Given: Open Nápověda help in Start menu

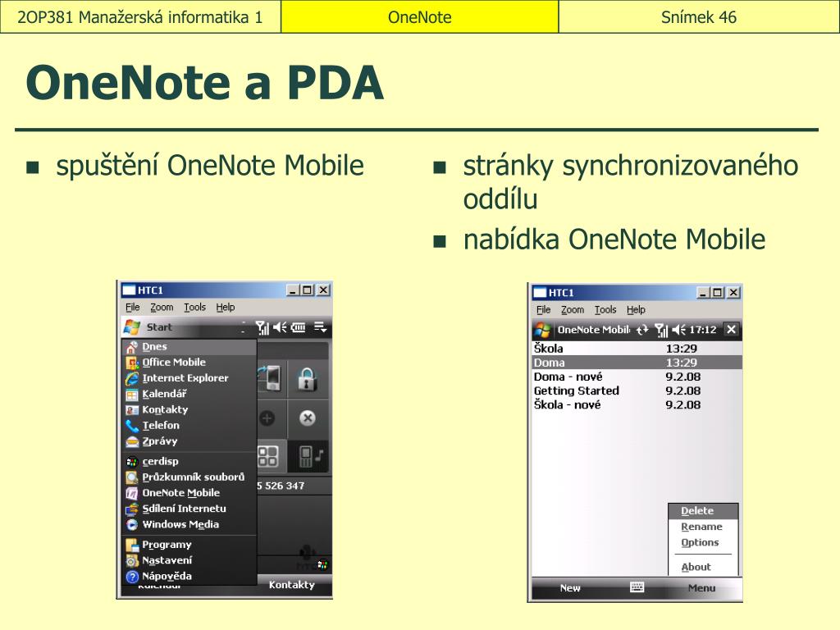Looking at the screenshot, I should pyautogui.click(x=189, y=577).
